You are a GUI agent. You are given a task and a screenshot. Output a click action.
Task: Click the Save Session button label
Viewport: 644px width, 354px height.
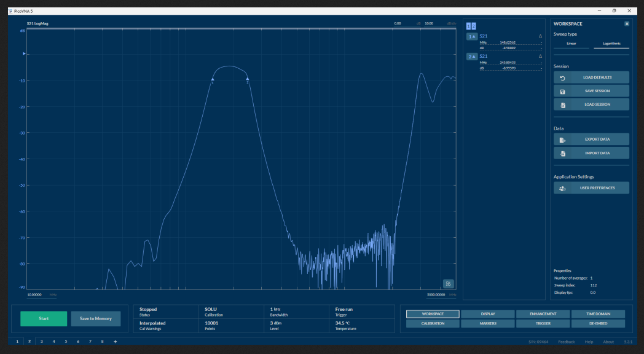(x=597, y=91)
